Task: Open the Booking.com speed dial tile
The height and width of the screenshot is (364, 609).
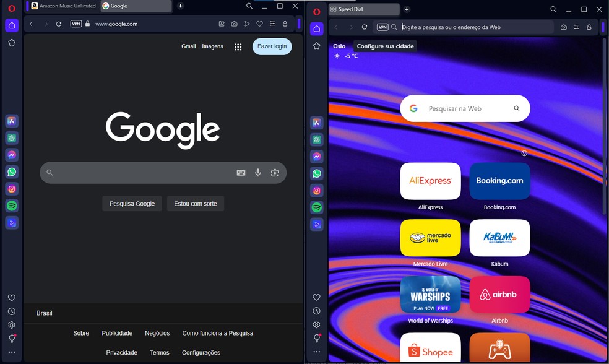Action: pos(499,181)
